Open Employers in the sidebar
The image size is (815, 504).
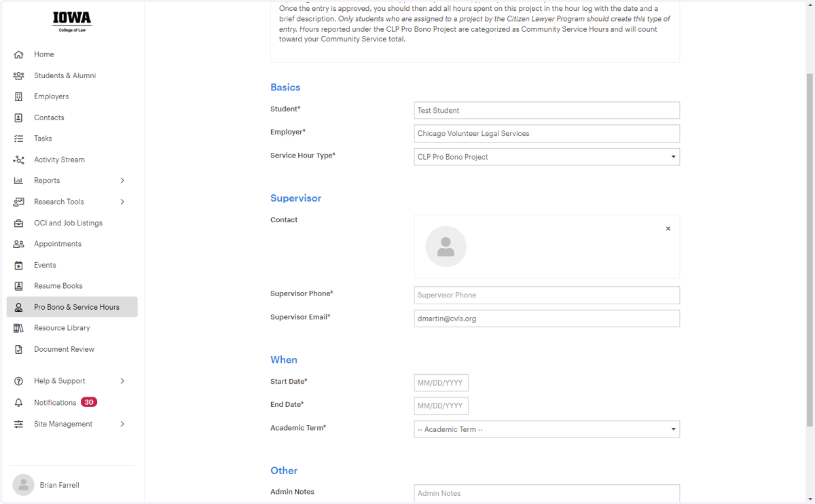click(x=52, y=96)
